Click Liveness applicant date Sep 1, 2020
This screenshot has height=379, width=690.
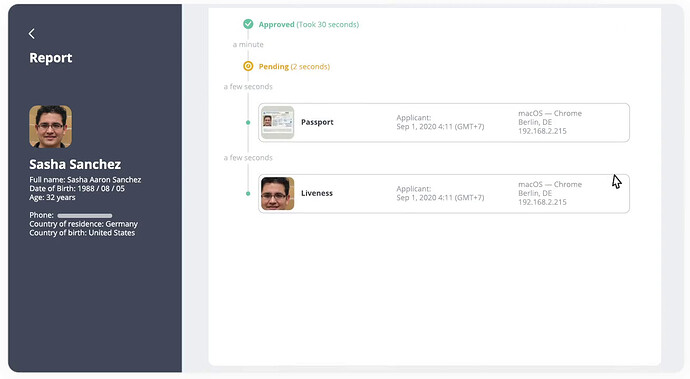pos(440,198)
